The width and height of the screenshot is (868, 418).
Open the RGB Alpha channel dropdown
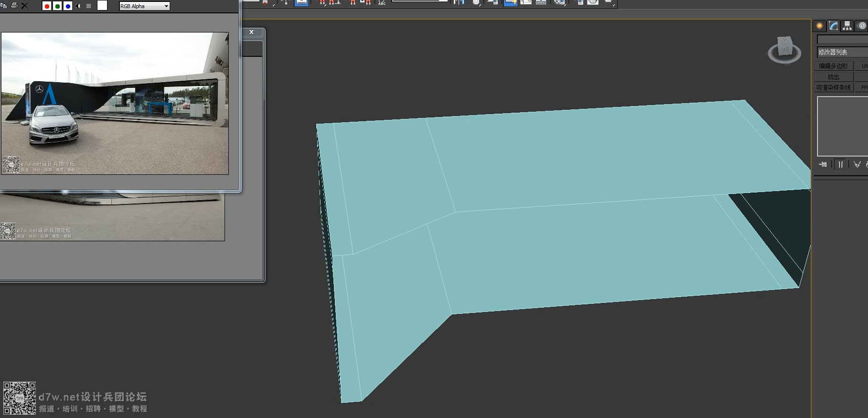144,6
